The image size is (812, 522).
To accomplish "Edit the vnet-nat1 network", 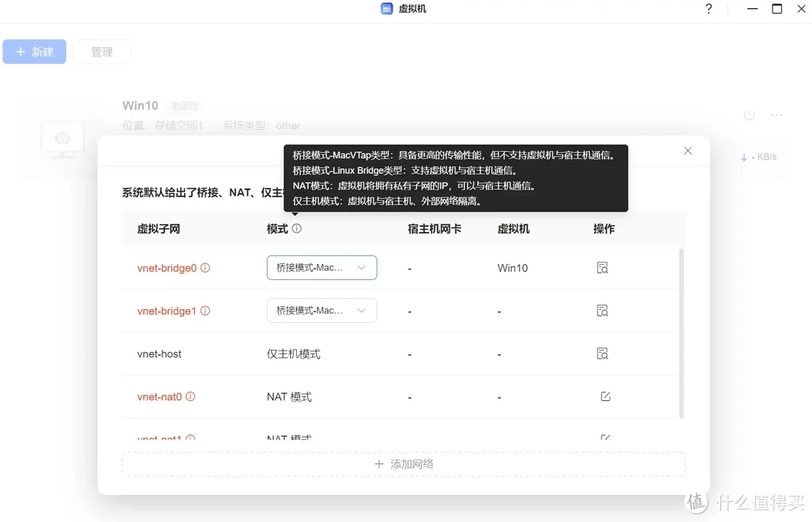I will pos(605,437).
